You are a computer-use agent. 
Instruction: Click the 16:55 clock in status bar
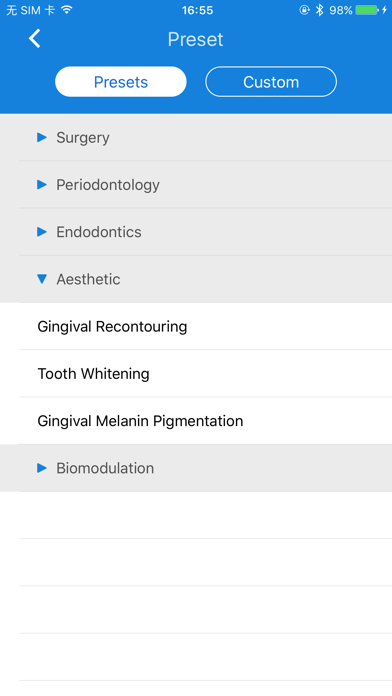pyautogui.click(x=197, y=10)
